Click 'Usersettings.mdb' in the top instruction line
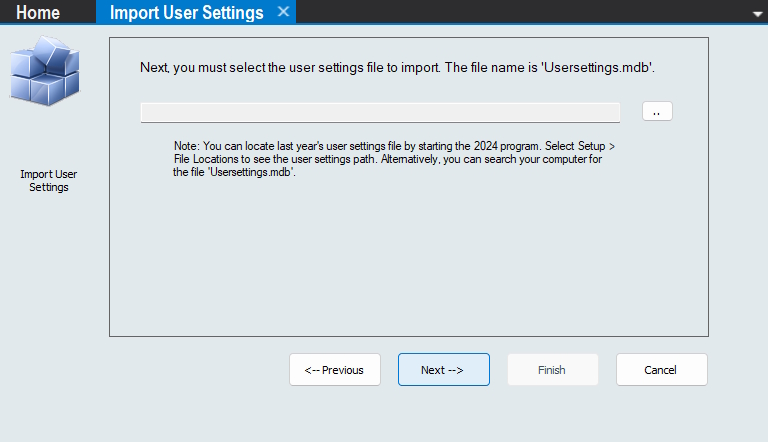The height and width of the screenshot is (442, 768). point(597,68)
